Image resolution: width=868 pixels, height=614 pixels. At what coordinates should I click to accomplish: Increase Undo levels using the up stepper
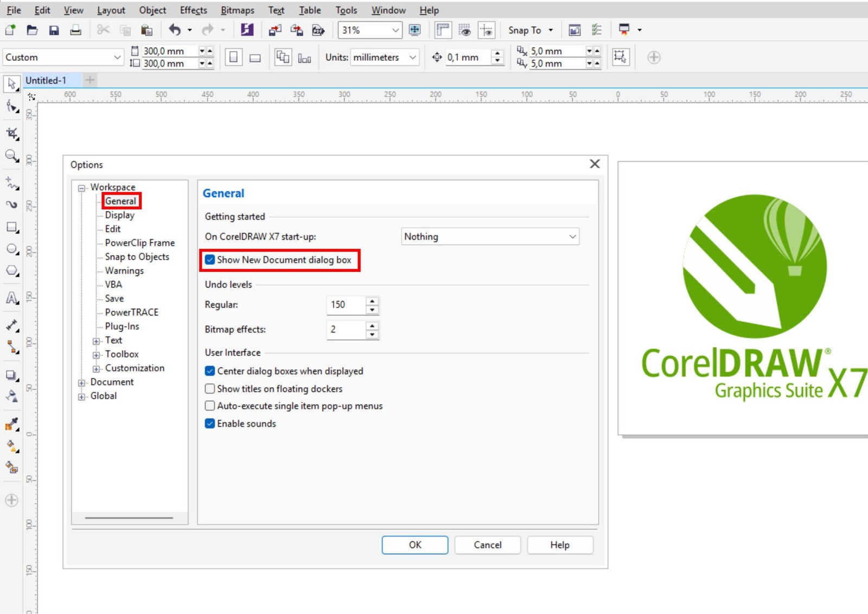372,302
